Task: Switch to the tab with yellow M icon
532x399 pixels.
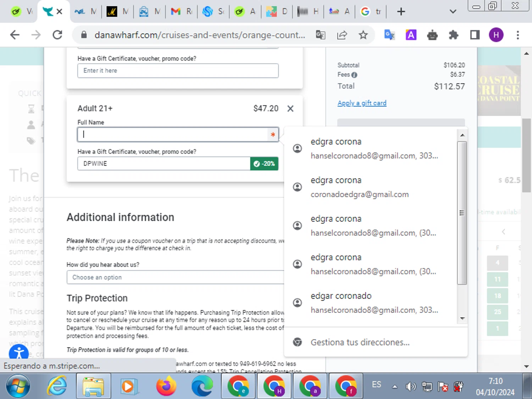Action: coord(118,12)
